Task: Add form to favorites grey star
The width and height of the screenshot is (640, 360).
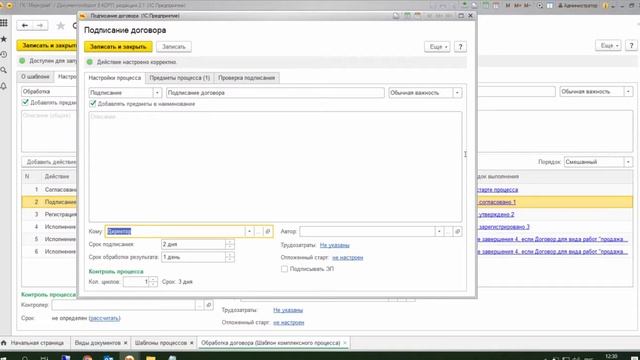Action: [60, 26]
